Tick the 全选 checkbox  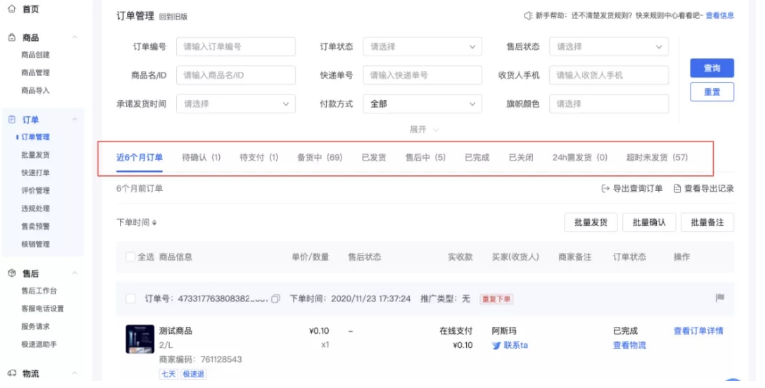(130, 257)
